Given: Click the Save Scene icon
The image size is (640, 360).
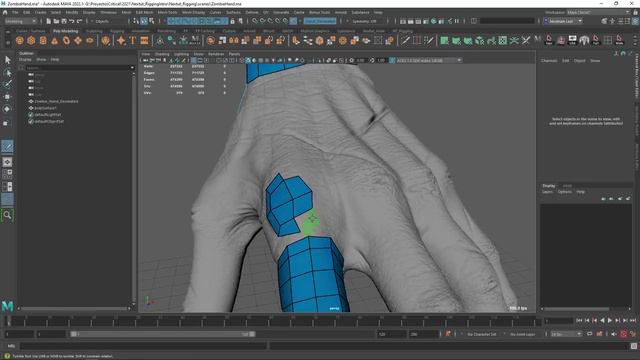Looking at the screenshot, I should coord(64,21).
